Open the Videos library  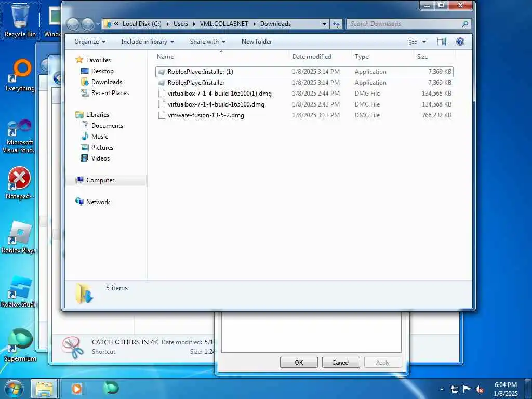pyautogui.click(x=100, y=158)
